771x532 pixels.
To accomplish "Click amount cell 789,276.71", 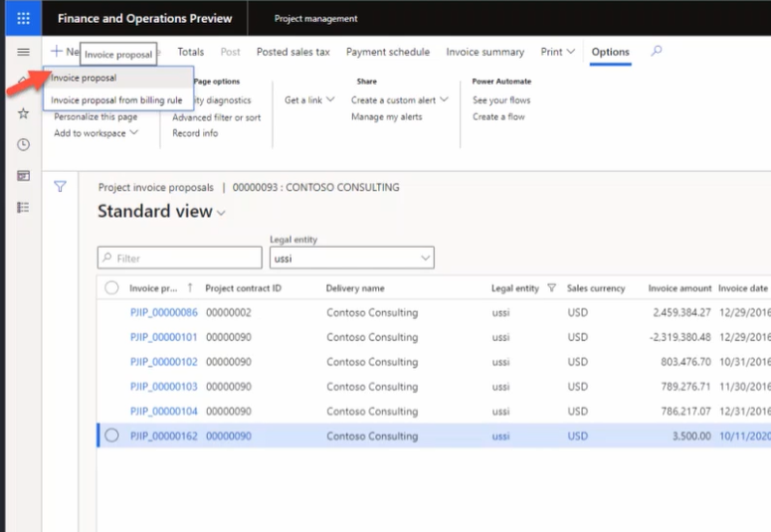I will point(685,386).
